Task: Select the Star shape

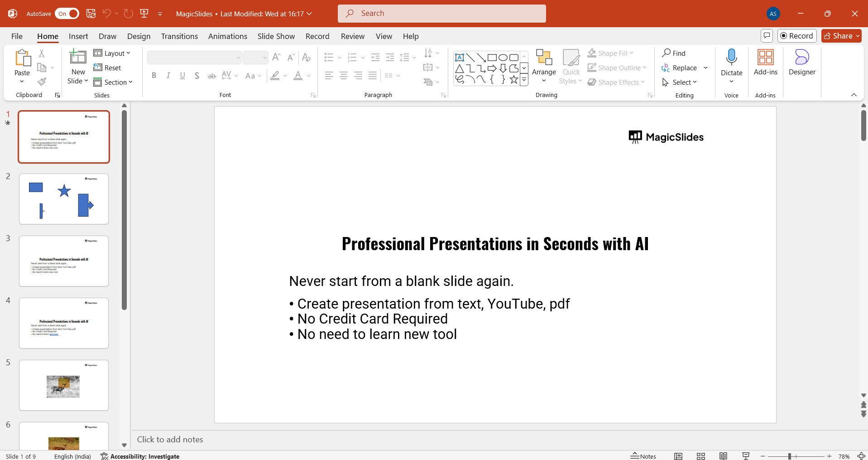Action: click(514, 80)
